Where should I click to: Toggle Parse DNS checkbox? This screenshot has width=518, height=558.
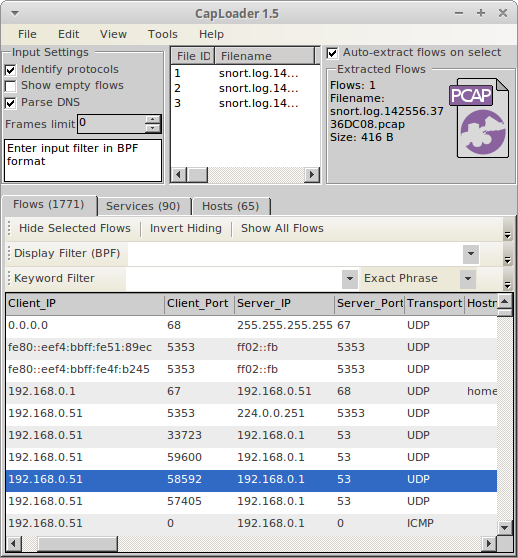(11, 103)
